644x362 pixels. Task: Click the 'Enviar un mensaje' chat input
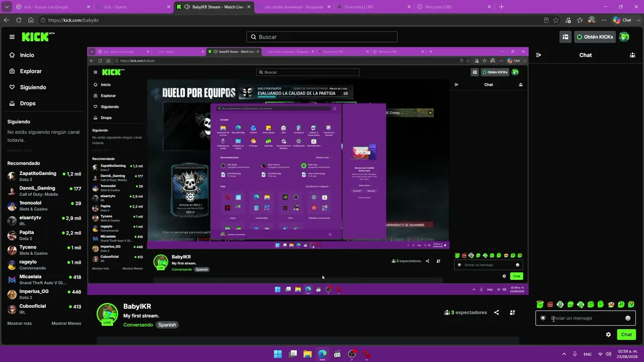(586, 318)
